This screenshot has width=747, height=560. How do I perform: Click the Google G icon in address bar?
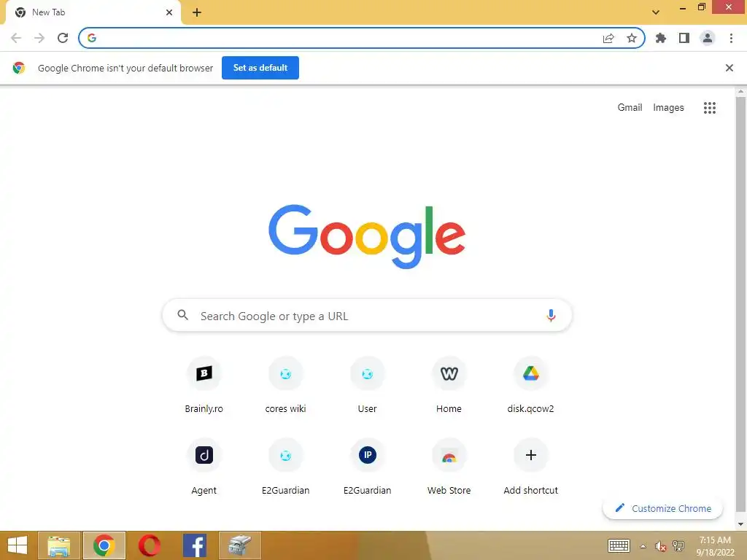(92, 38)
